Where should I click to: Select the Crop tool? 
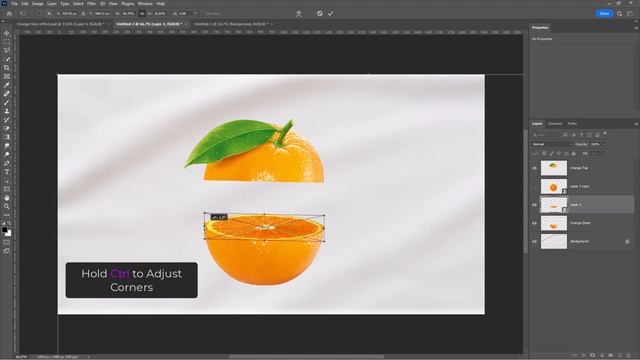click(x=7, y=68)
